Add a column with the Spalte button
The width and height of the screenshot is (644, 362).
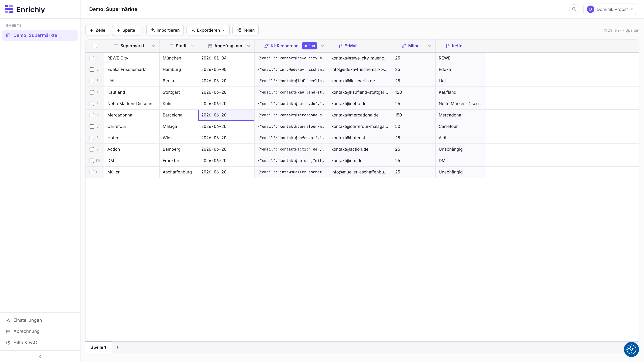[125, 30]
